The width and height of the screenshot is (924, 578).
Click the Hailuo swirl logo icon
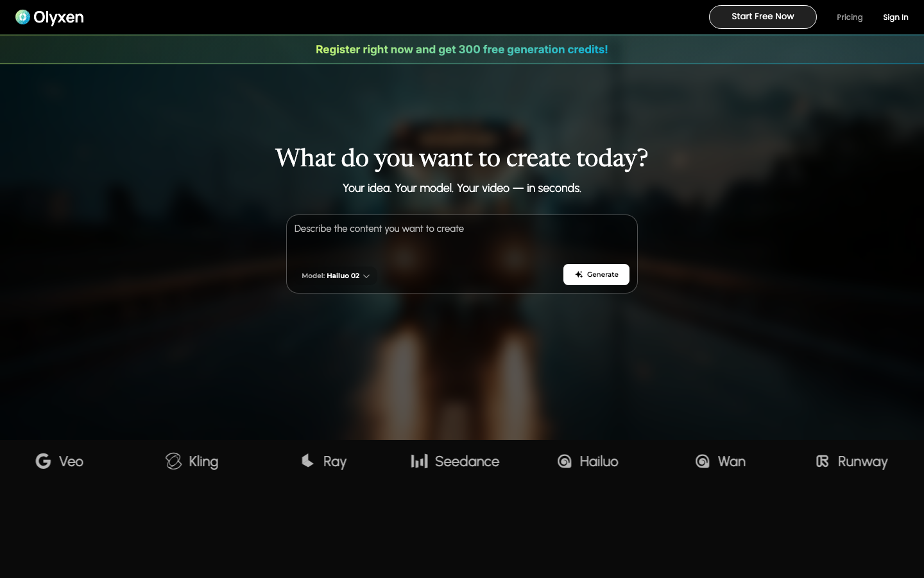(565, 461)
